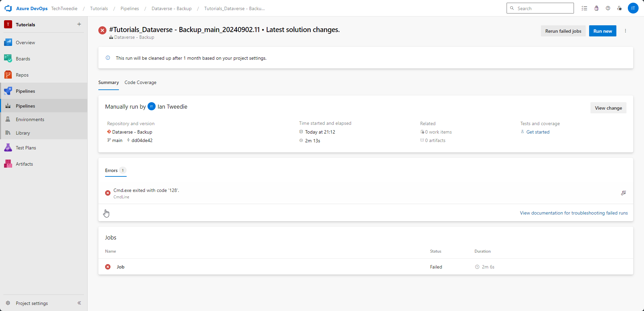Open the Artifacts section

24,164
